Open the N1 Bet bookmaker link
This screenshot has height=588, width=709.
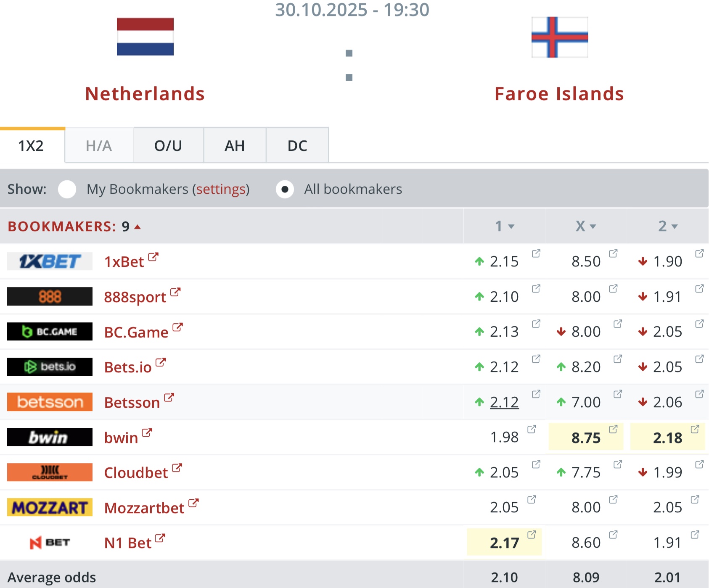[x=128, y=543]
